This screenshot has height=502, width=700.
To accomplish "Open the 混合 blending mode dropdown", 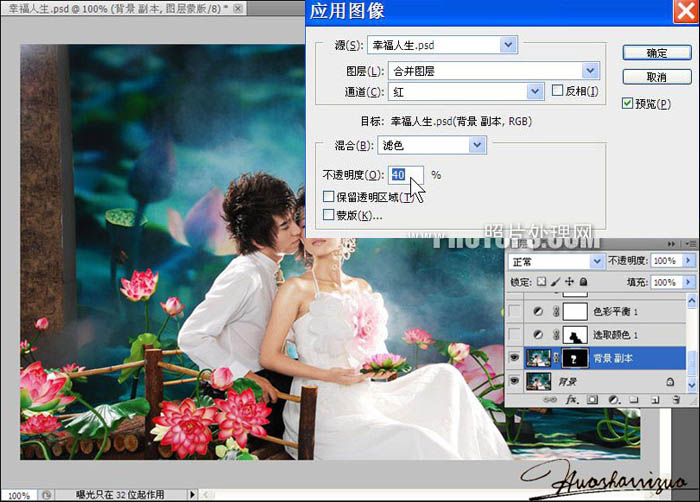I will 477,145.
